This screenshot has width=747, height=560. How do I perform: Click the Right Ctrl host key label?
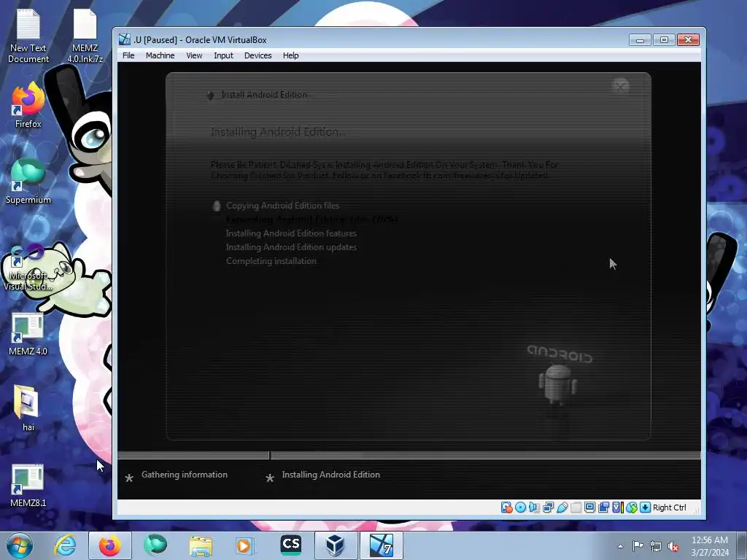tap(670, 507)
